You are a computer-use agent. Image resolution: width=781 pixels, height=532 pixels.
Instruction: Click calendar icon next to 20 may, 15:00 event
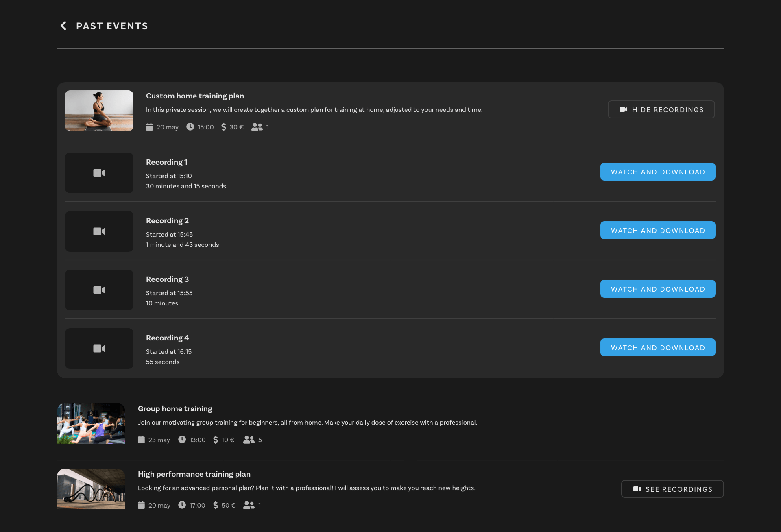(x=149, y=127)
